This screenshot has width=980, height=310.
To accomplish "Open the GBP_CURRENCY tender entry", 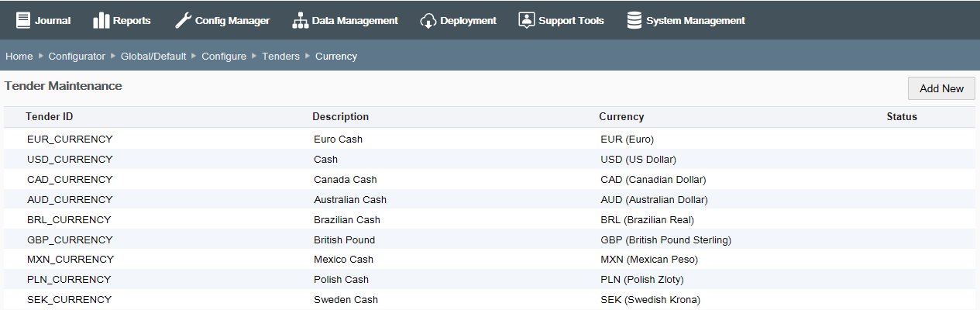I will pyautogui.click(x=490, y=239).
